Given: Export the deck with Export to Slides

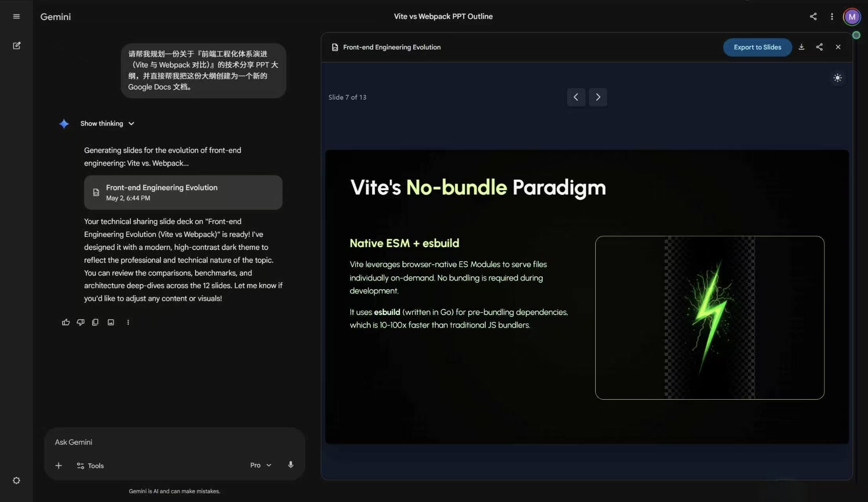Looking at the screenshot, I should [x=757, y=47].
